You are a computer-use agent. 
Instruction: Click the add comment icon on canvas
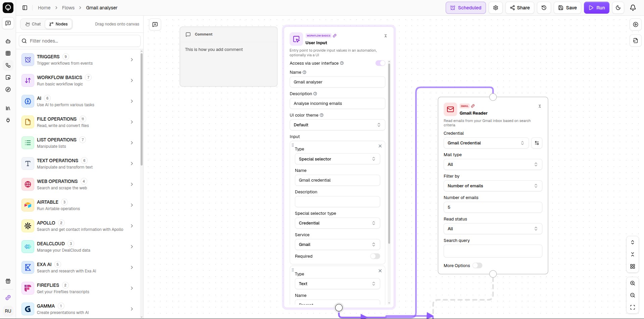coord(155,24)
